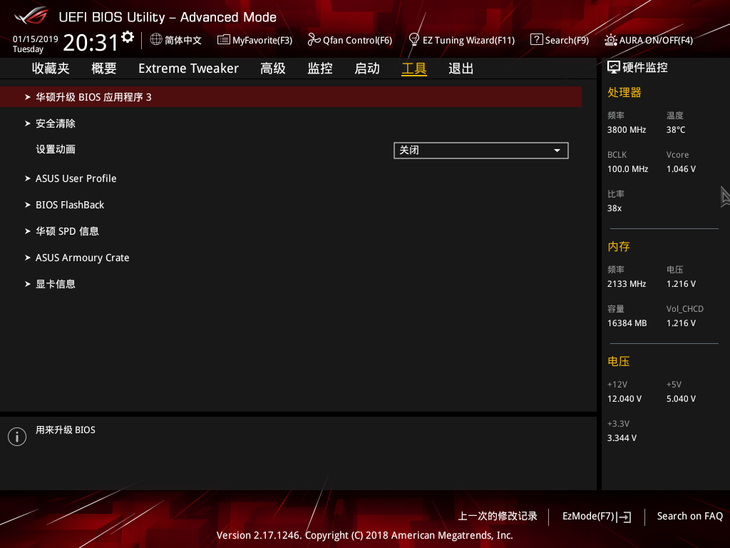The image size is (730, 548).
Task: Open 上一次的修改记录
Action: [x=498, y=516]
